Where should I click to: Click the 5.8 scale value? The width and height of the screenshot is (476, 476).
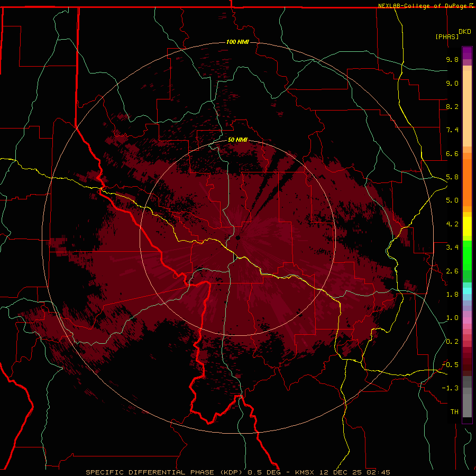tap(452, 177)
